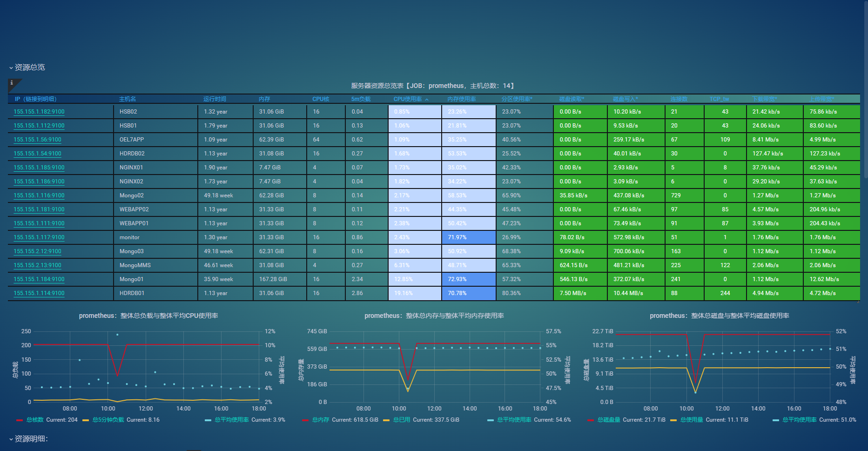Viewport: 868px width, 451px height.
Task: Open the table panel info corner icon
Action: (x=12, y=83)
